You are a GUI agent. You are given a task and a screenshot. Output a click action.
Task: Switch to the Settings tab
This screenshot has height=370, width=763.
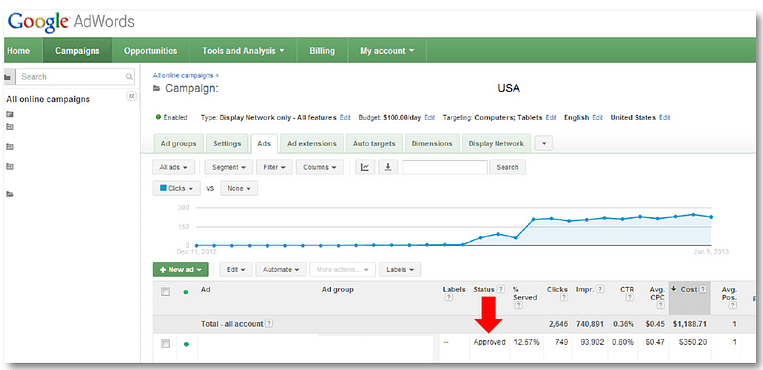(x=227, y=144)
